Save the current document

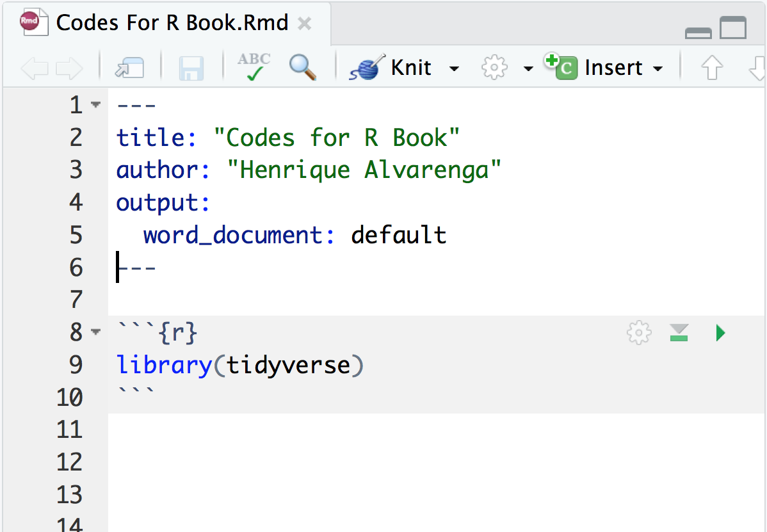pyautogui.click(x=191, y=68)
